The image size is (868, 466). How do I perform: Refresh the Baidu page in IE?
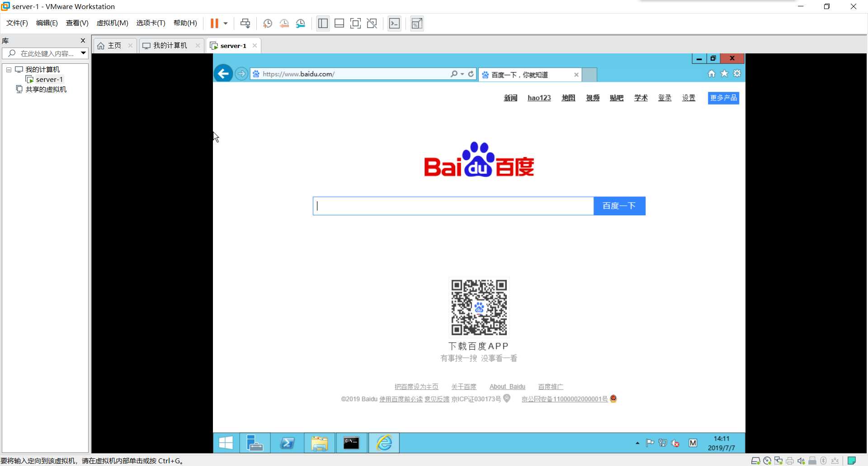[x=471, y=74]
